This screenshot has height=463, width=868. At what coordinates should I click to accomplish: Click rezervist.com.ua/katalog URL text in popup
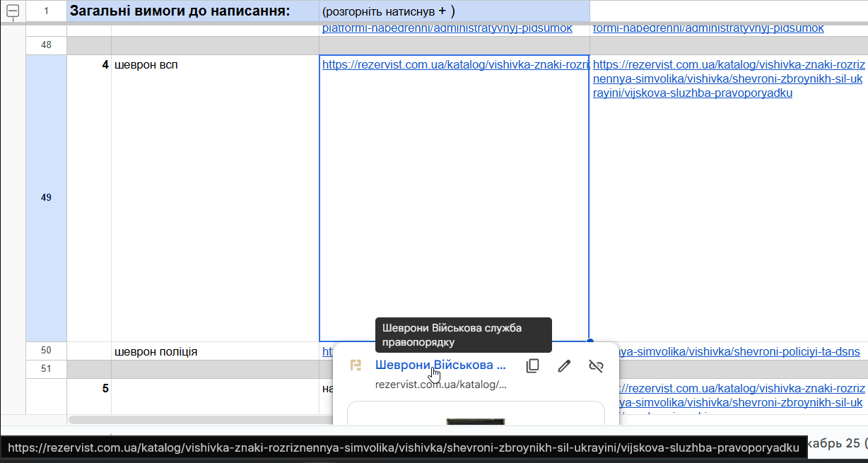(440, 385)
